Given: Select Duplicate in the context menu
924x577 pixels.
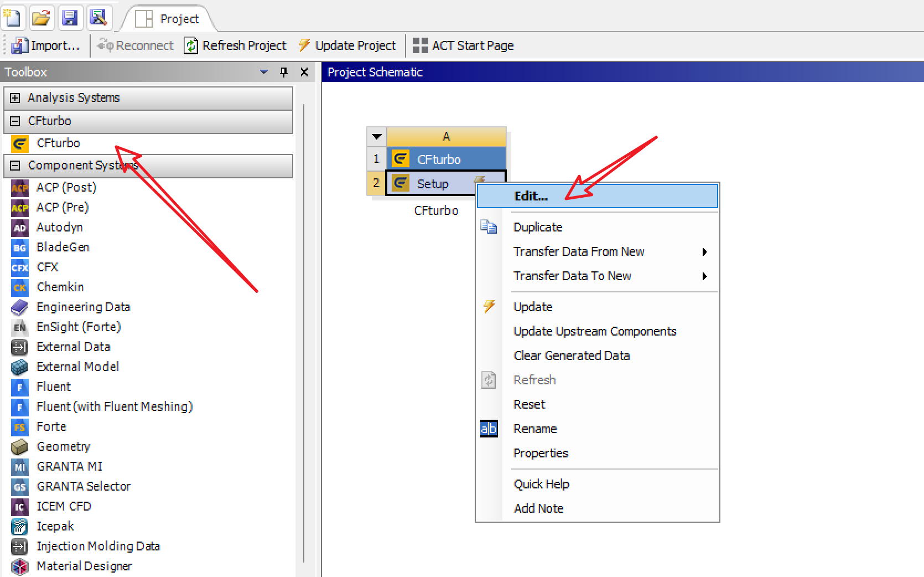Looking at the screenshot, I should (x=537, y=227).
